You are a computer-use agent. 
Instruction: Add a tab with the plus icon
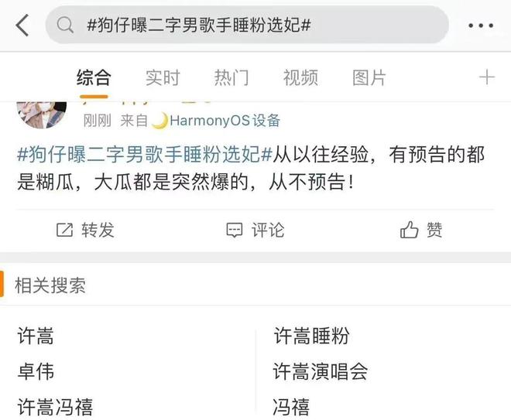[487, 77]
